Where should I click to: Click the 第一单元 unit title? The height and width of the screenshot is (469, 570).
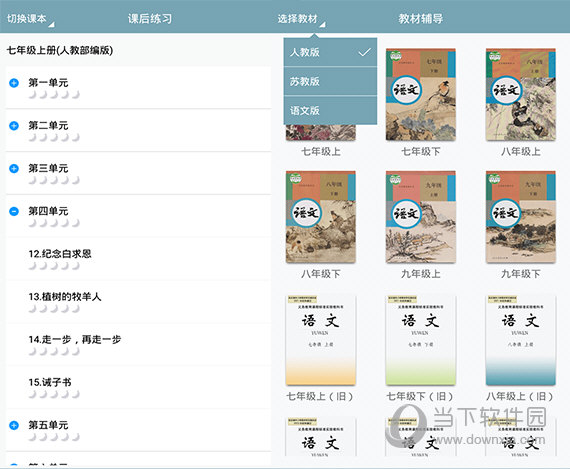[x=48, y=83]
